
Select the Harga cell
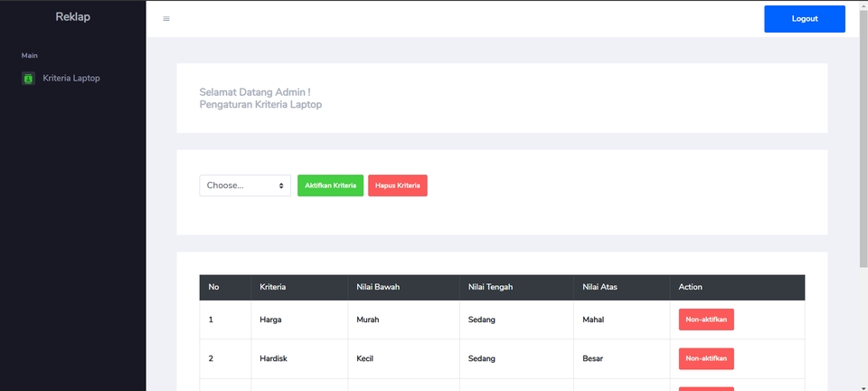[299, 319]
